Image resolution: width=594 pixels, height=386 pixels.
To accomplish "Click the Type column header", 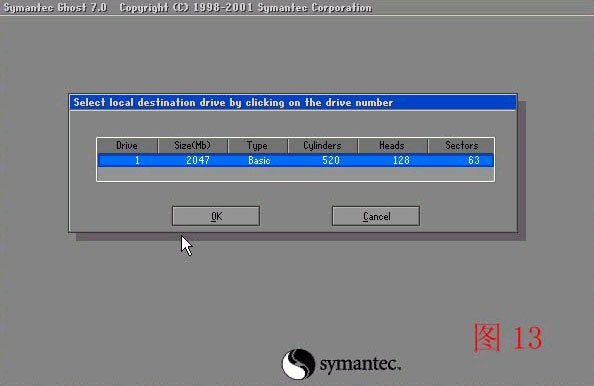I will [258, 145].
